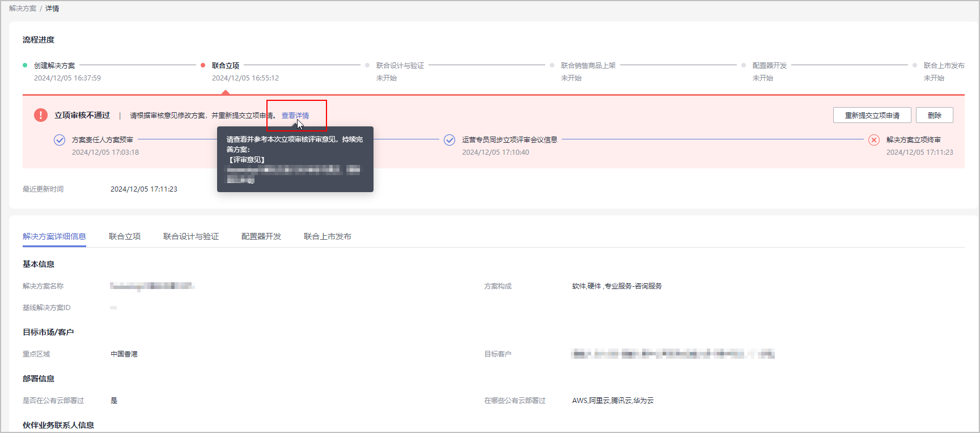Click the 联合设计与验证 progress step label

click(x=400, y=66)
